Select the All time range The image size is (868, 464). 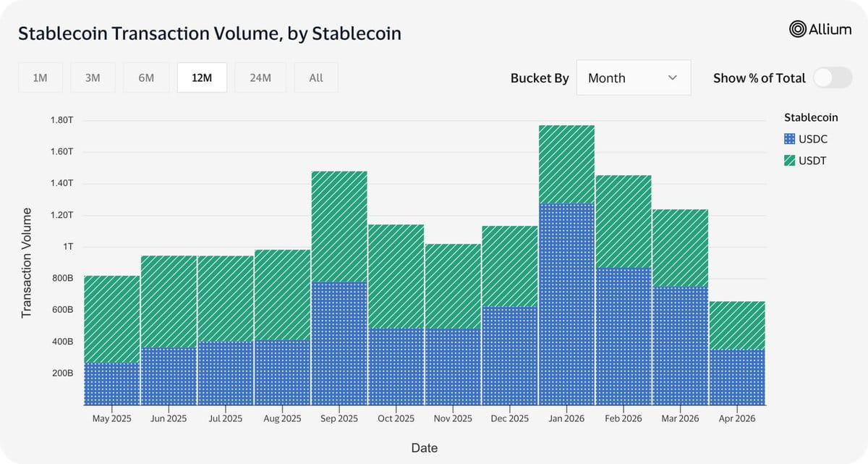point(316,77)
